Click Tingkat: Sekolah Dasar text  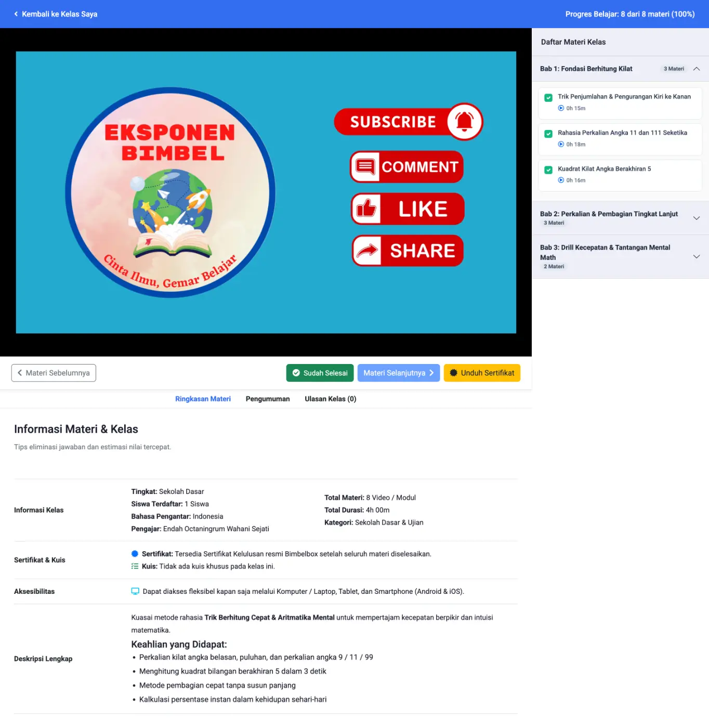[x=167, y=491]
